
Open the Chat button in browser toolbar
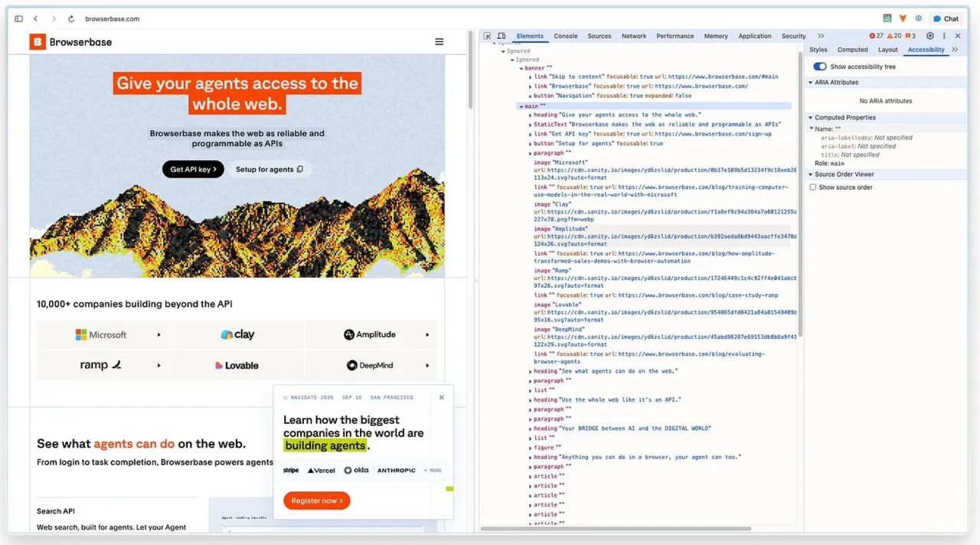pos(946,18)
